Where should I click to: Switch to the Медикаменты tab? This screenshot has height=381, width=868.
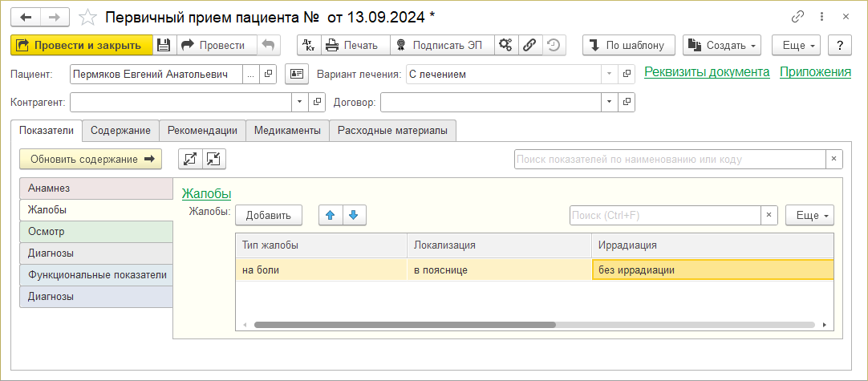point(287,130)
